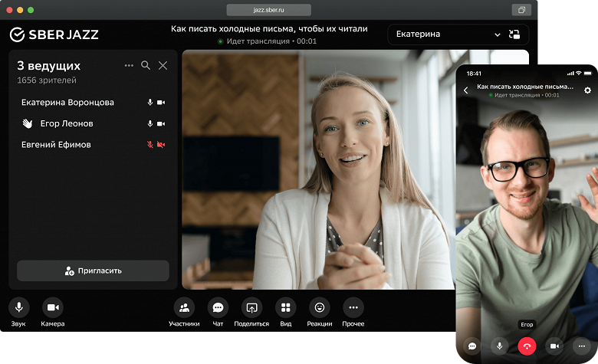598x364 pixels.
Task: Change layout with the Вид button
Action: 285,308
